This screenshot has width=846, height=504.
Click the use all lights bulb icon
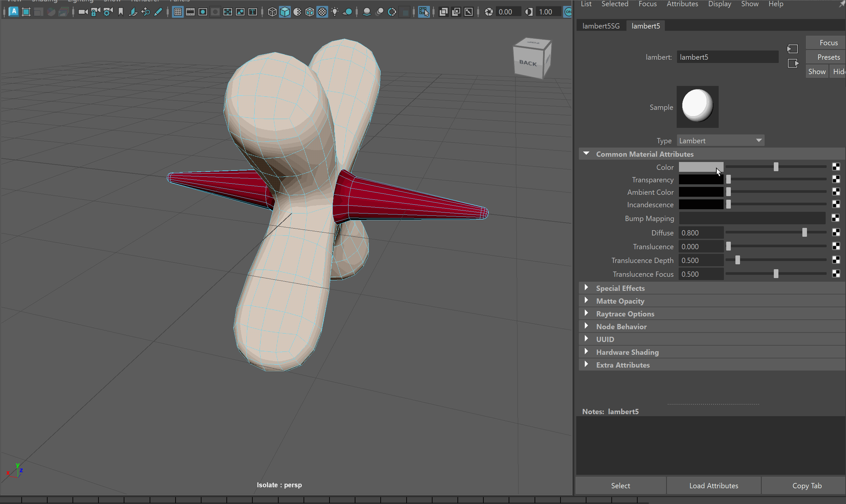(x=335, y=12)
